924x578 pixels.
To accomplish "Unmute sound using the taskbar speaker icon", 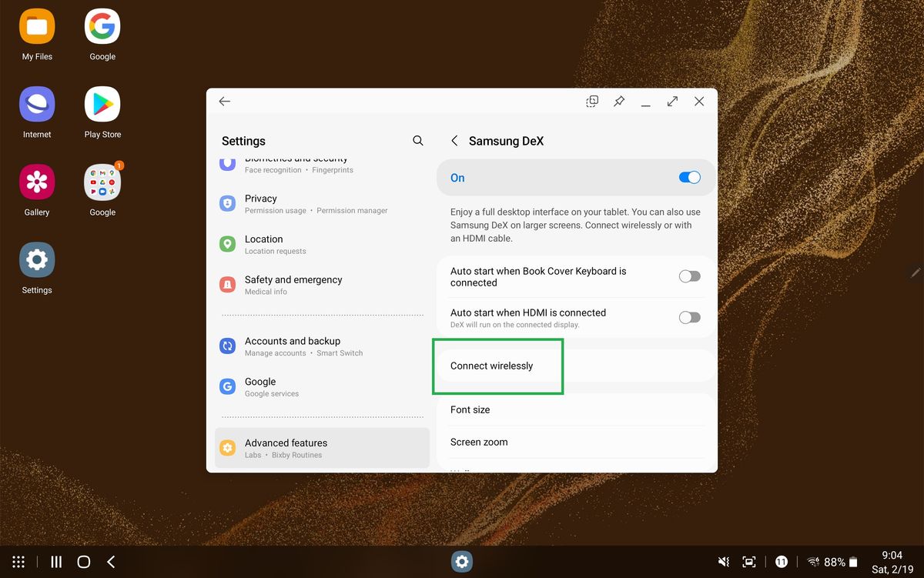I will [x=722, y=562].
